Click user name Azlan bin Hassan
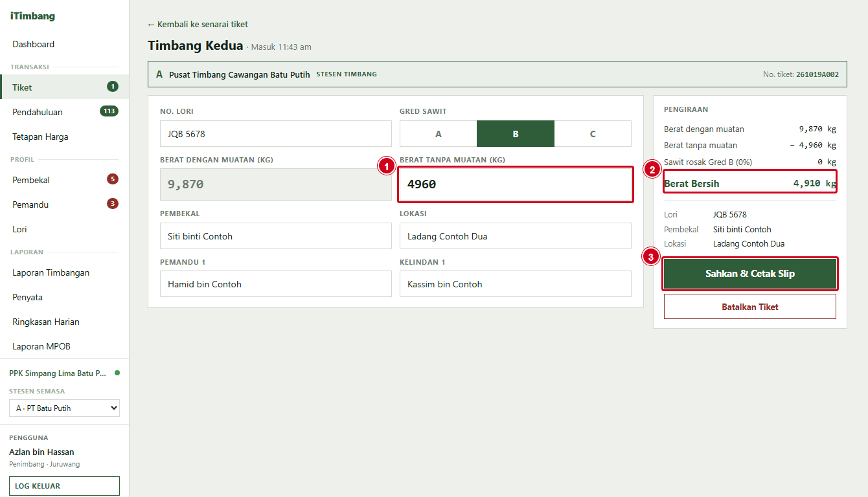 [41, 452]
